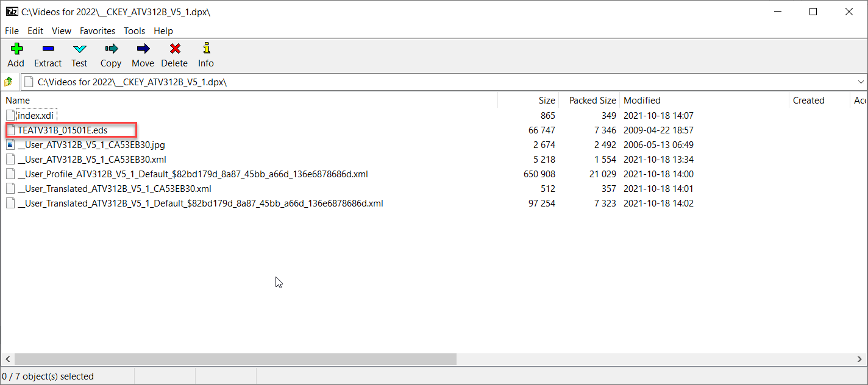Click the horizontal scrollbar left arrow

7,359
